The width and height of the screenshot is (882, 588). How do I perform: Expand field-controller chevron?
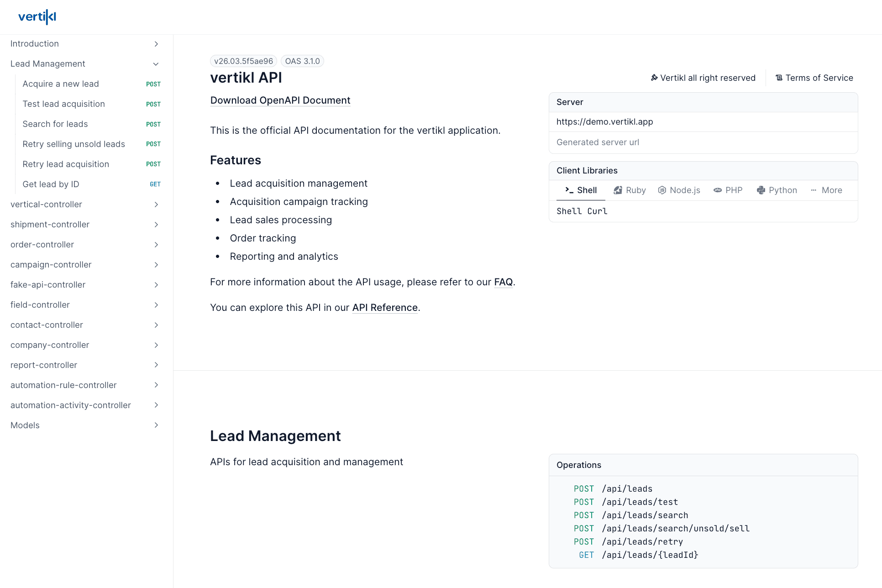tap(156, 305)
